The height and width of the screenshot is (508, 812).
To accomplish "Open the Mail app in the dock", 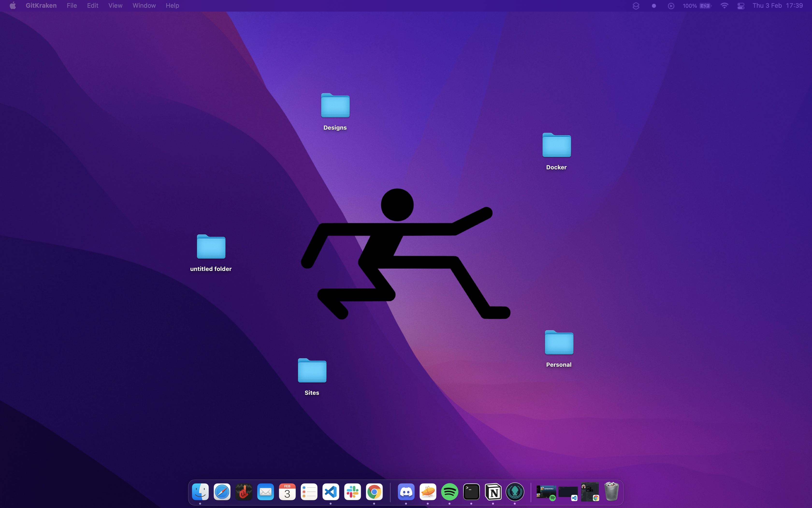I will pyautogui.click(x=265, y=492).
